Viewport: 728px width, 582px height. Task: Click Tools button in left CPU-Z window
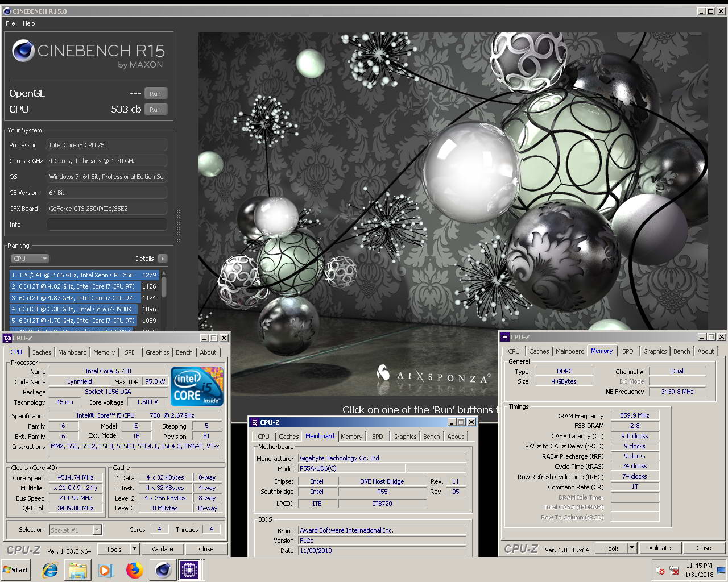pyautogui.click(x=114, y=549)
